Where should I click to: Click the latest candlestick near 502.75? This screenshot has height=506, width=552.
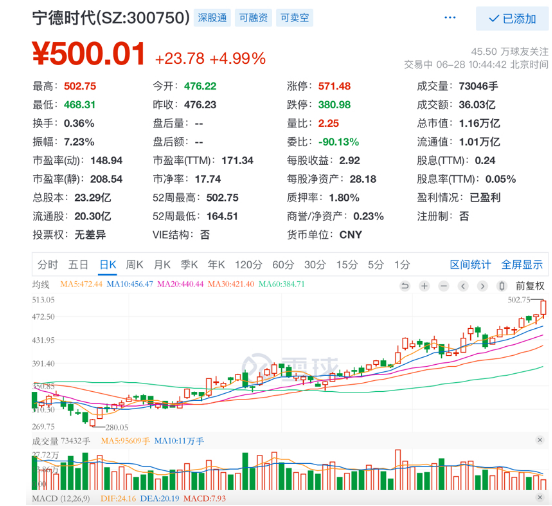pos(543,308)
